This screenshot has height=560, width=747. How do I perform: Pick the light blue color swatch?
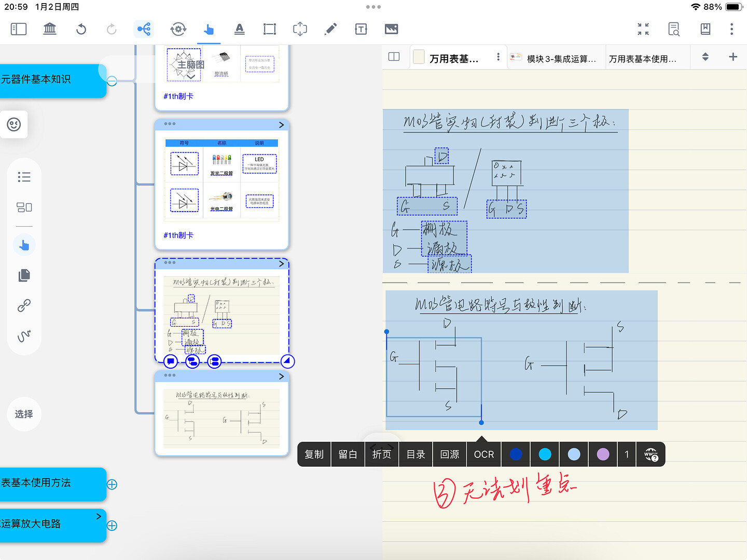[574, 454]
